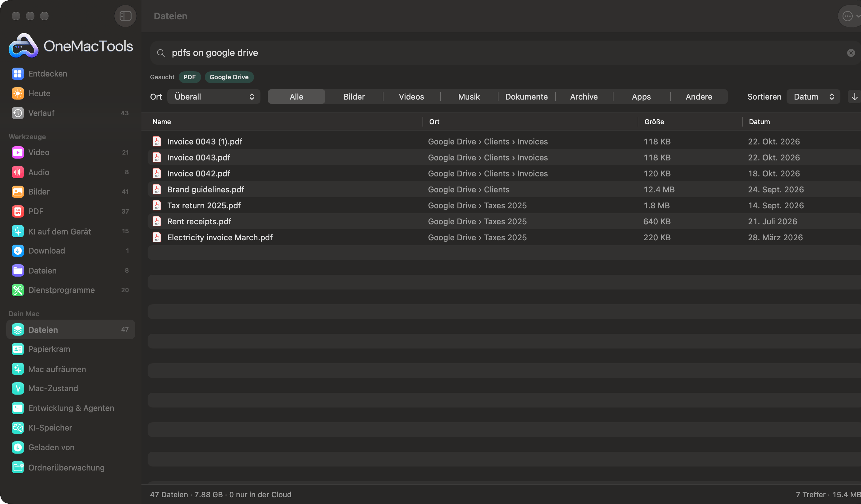The width and height of the screenshot is (861, 504).
Task: Open the Video tools category
Action: click(x=71, y=152)
